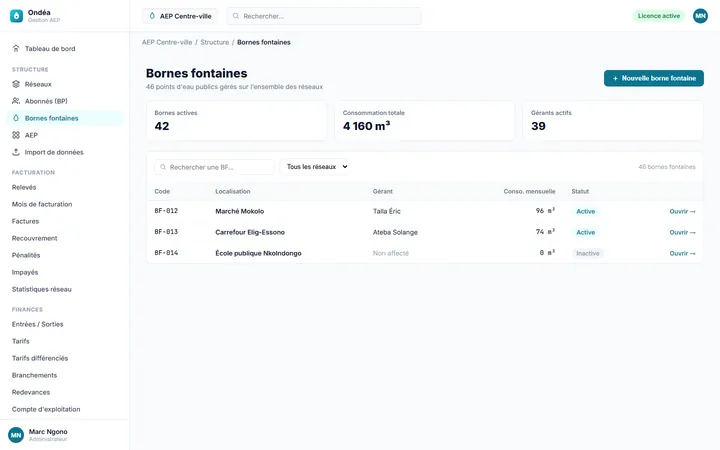The width and height of the screenshot is (720, 450).
Task: Click the Import de données upload icon
Action: pyautogui.click(x=16, y=152)
